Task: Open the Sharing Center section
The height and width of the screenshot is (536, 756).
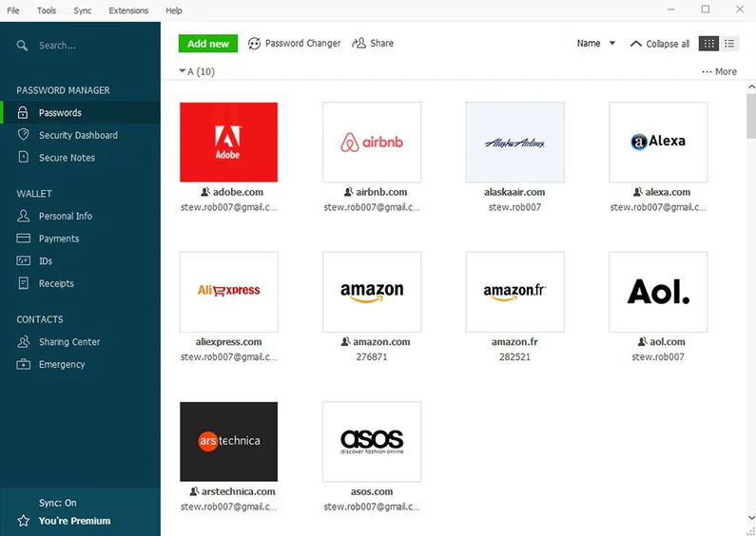Action: [x=80, y=342]
